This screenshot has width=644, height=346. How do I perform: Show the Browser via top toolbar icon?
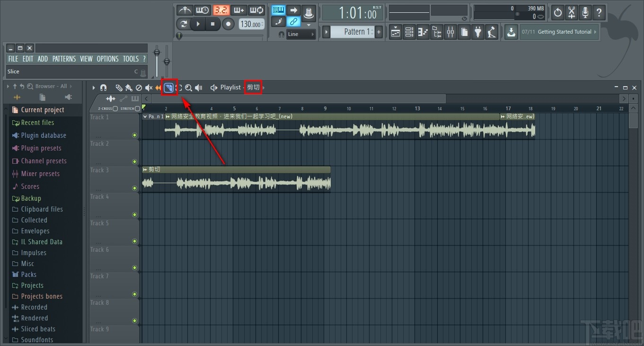pyautogui.click(x=437, y=32)
